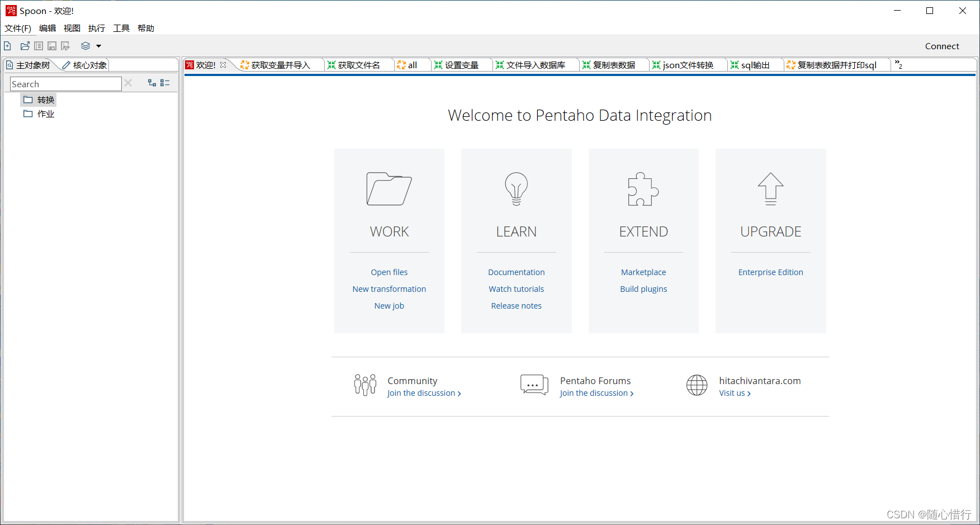Click the Perspectives layers icon
This screenshot has width=980, height=525.
click(86, 46)
